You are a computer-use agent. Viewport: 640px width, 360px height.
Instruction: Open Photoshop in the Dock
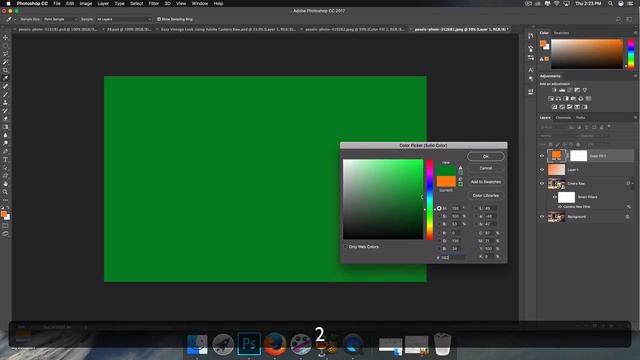tap(249, 344)
